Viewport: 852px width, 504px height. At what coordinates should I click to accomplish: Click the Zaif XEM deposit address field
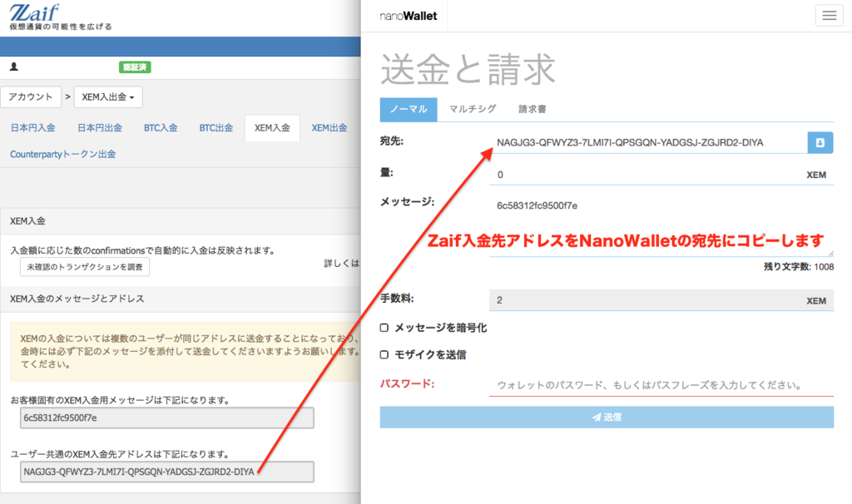(x=166, y=472)
